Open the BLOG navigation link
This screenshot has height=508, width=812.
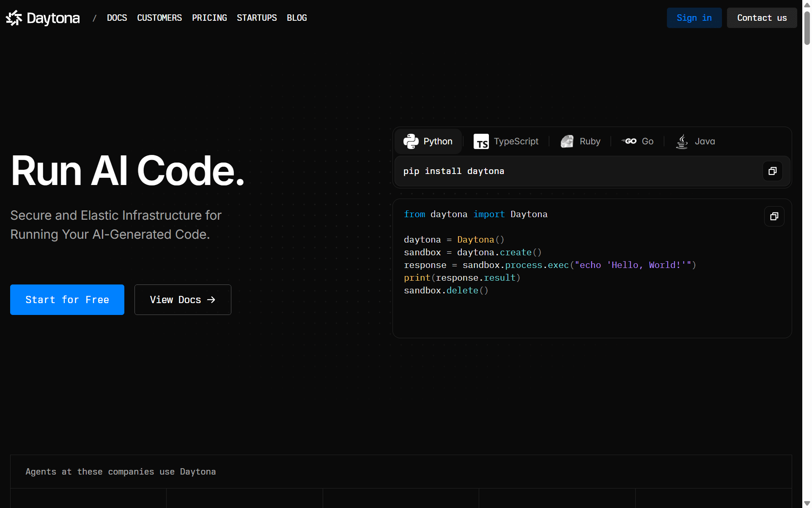(x=297, y=18)
